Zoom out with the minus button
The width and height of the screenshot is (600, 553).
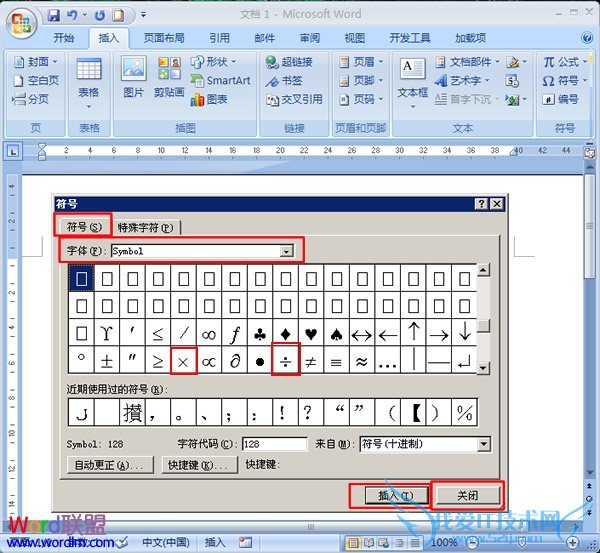[x=472, y=542]
